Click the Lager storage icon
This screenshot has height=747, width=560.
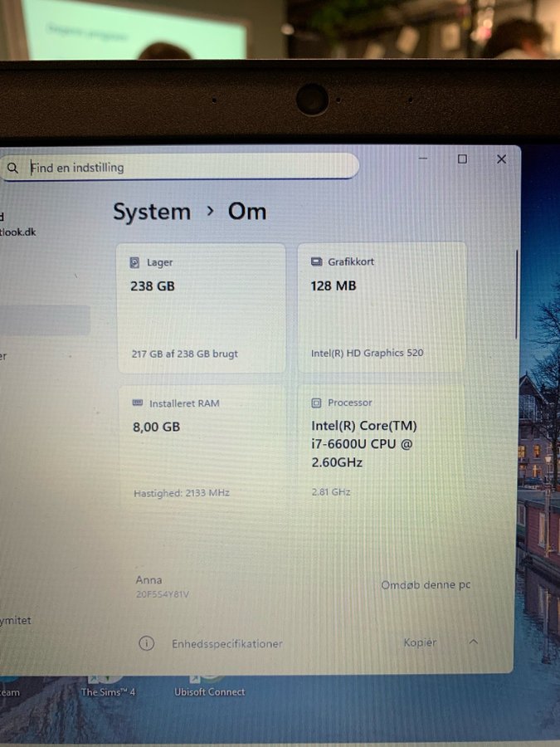coord(135,262)
